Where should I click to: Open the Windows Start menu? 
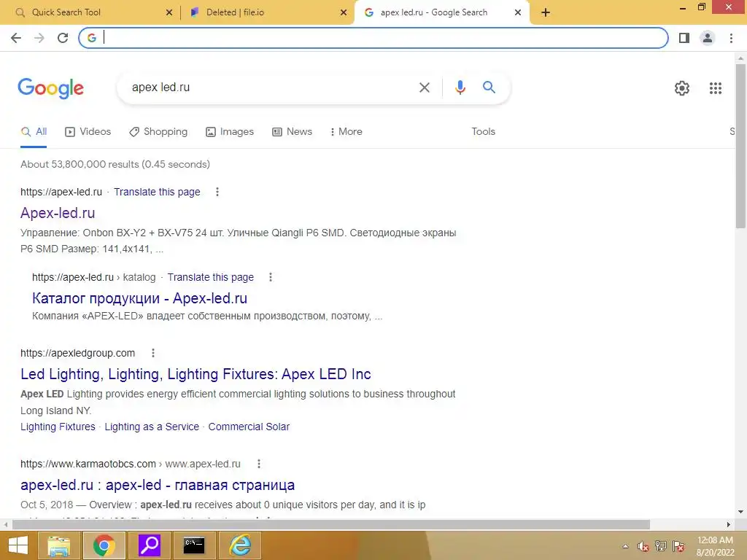tap(18, 545)
